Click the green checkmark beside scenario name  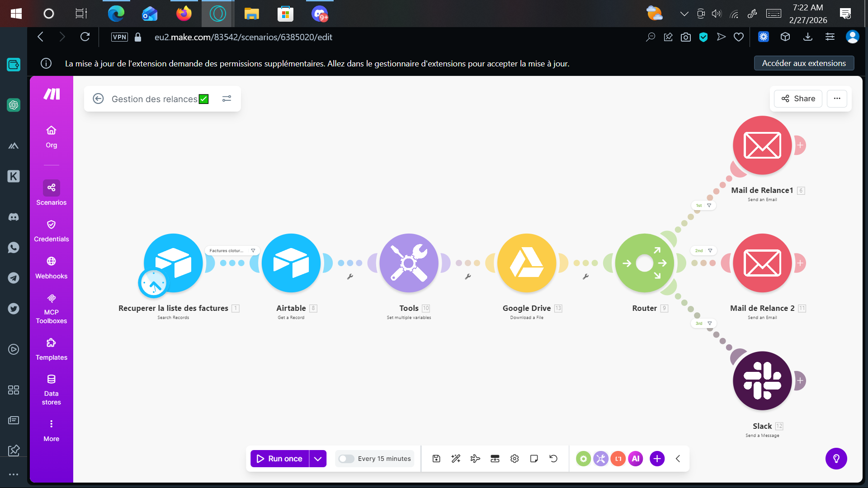pos(204,99)
